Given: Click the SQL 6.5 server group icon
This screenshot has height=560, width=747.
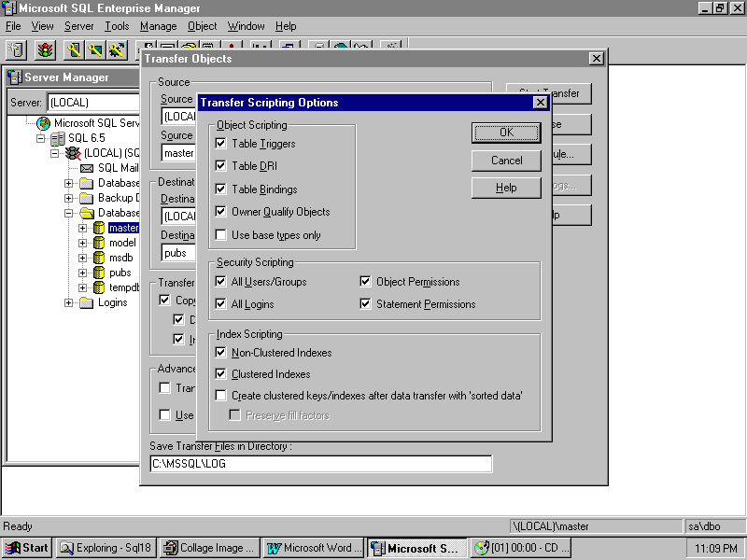Looking at the screenshot, I should (x=58, y=138).
